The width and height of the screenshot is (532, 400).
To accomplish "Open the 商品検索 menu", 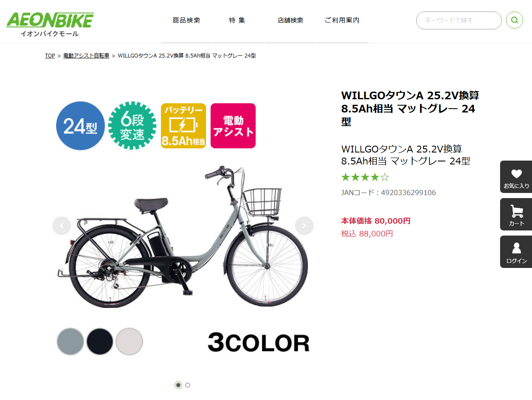I will tap(186, 20).
